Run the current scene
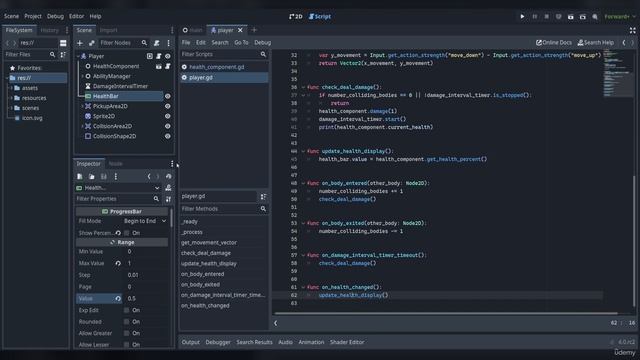 coord(571,16)
